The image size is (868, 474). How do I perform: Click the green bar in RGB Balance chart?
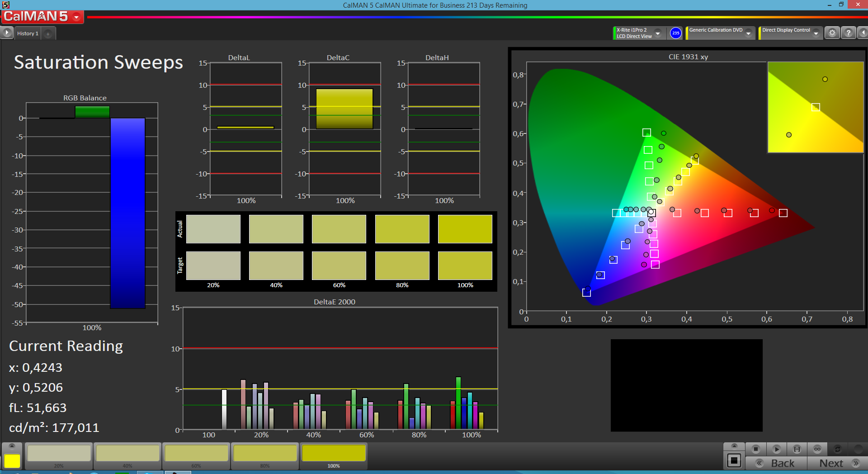[92, 112]
